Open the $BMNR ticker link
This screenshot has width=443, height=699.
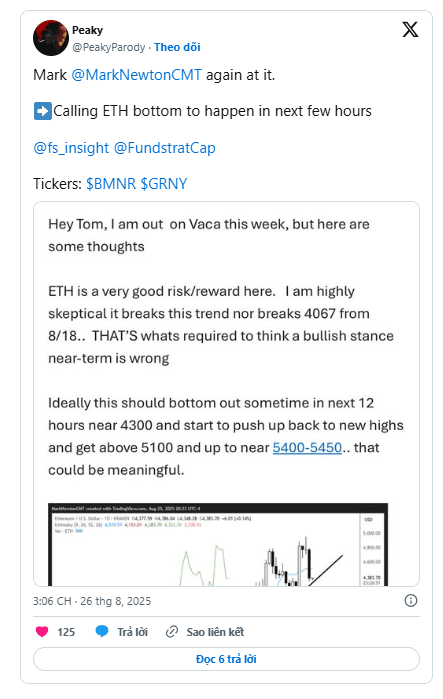click(x=111, y=184)
